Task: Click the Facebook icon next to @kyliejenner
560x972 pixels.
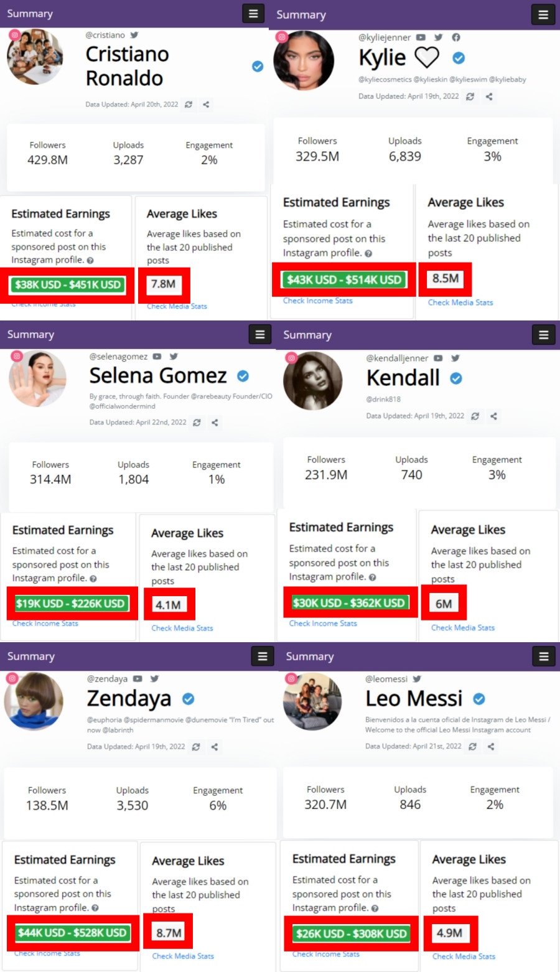Action: tap(456, 38)
